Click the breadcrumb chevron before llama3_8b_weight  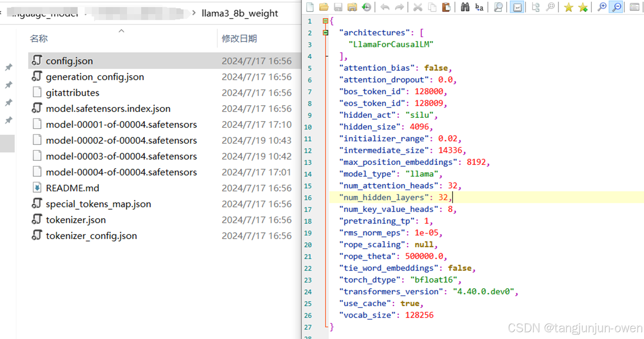[x=194, y=13]
